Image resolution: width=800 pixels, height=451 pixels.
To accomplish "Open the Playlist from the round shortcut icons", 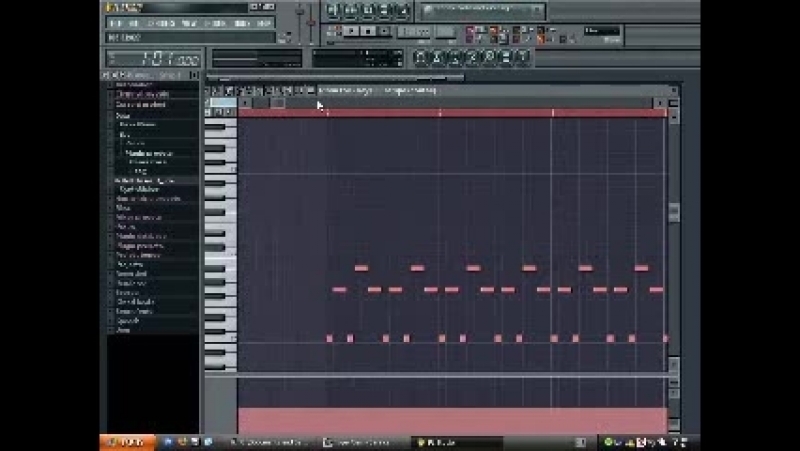I will tap(421, 57).
